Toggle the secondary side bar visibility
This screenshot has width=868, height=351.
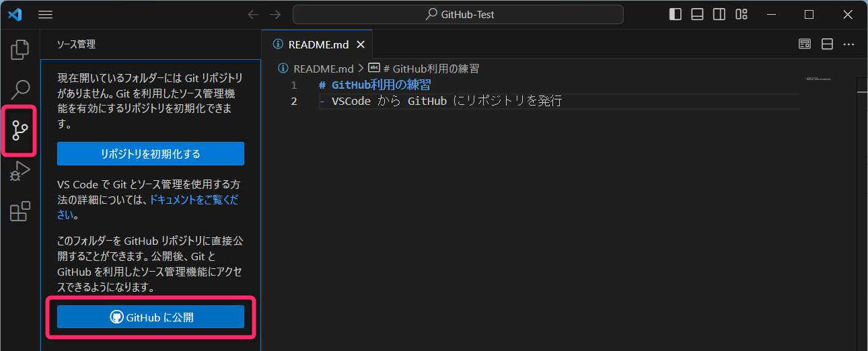pos(719,15)
